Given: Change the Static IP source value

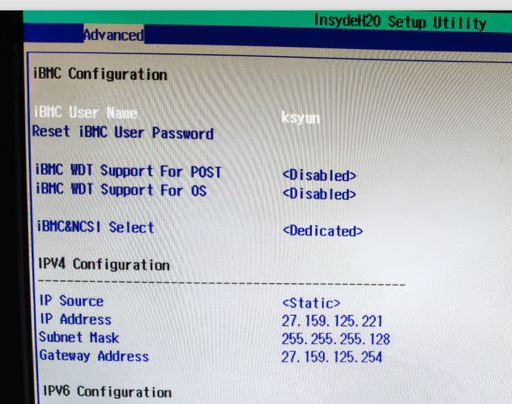Looking at the screenshot, I should 311,303.
